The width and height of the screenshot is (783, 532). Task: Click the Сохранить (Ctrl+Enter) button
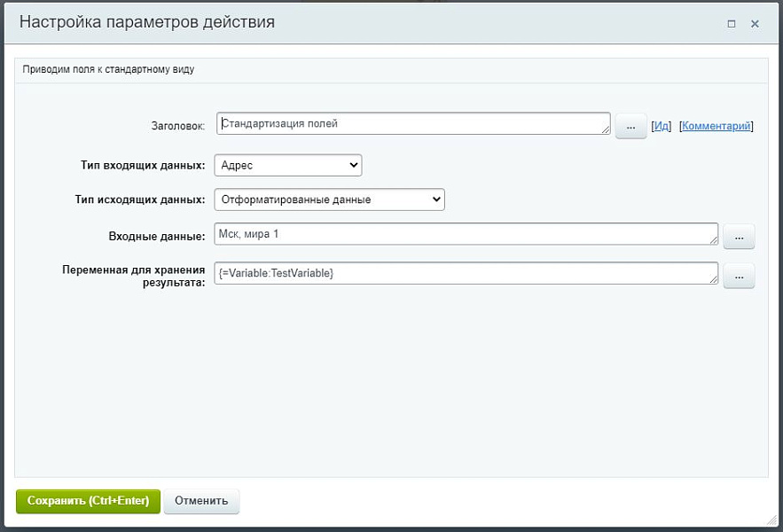(x=87, y=500)
